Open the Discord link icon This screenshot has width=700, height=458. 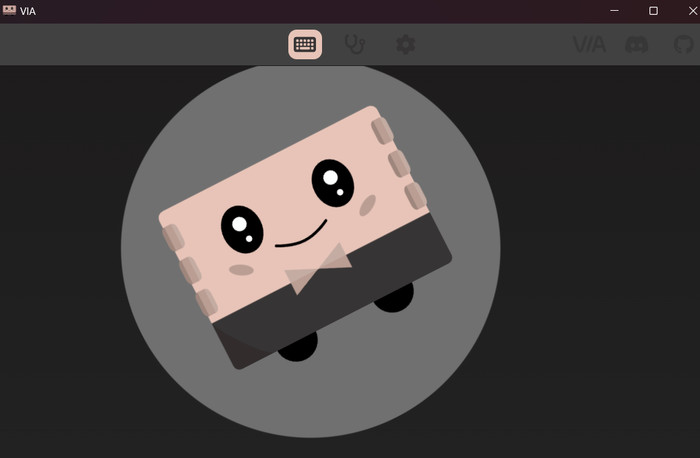coord(637,45)
